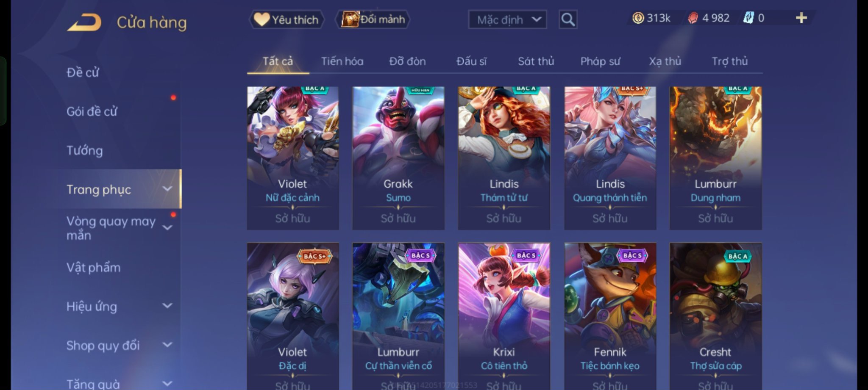Screen dimensions: 868x390
Task: Open the Mặc định sort dropdown
Action: pyautogui.click(x=507, y=19)
